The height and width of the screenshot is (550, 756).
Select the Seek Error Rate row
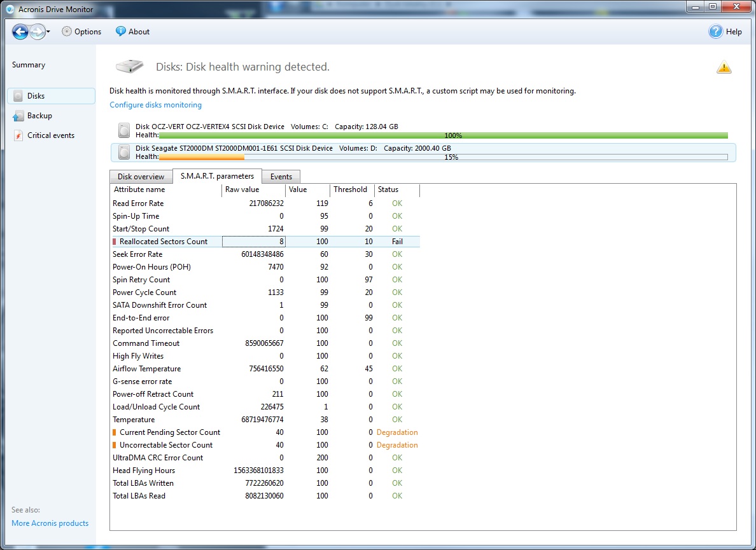pyautogui.click(x=265, y=254)
